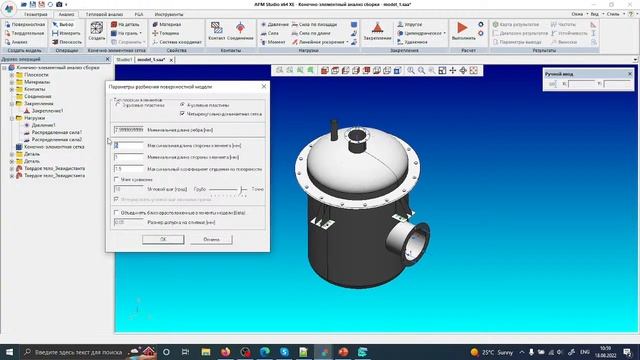Viewport: 640px width, 360px height.
Task: Click the Плоскость tool in Операции
Action: pyautogui.click(x=67, y=42)
